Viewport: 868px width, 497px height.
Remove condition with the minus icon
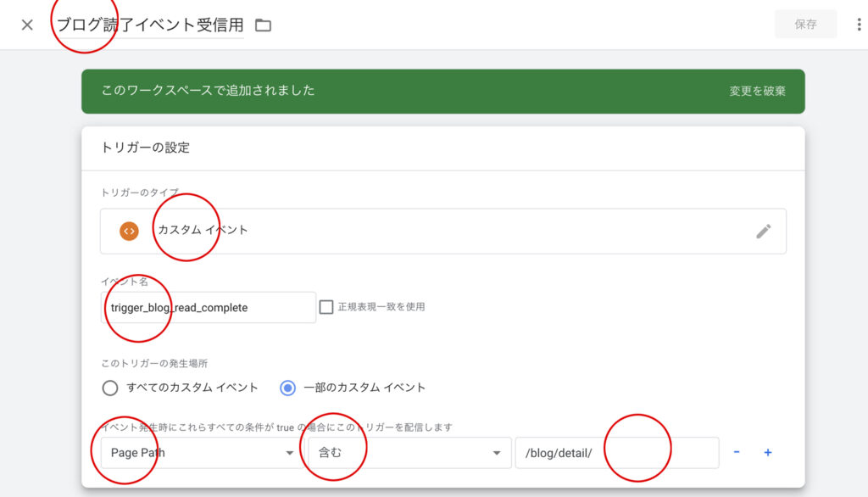(x=737, y=452)
